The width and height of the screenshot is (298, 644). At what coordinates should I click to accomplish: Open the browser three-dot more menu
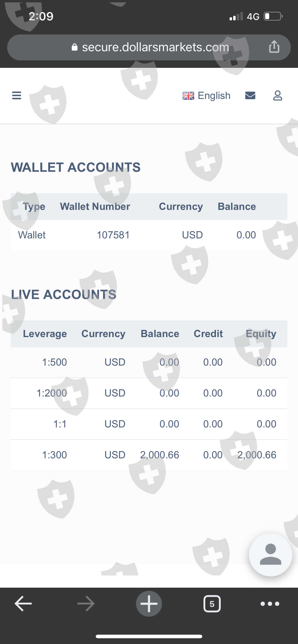point(270,604)
